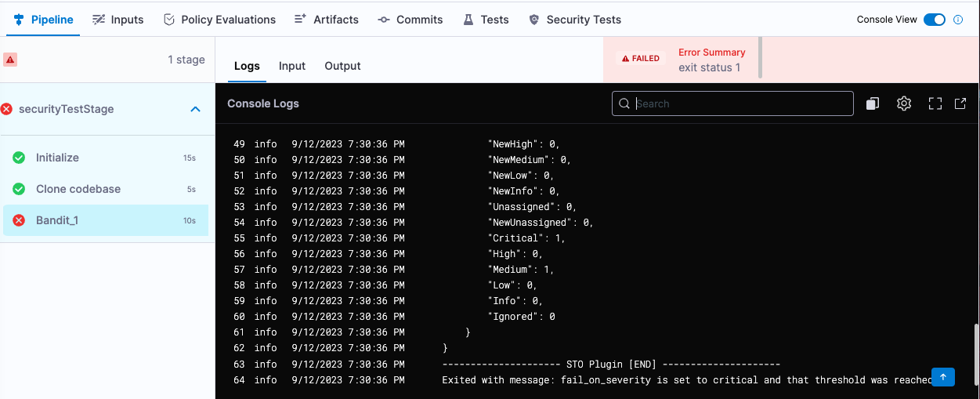Expand console logs to fullscreen
This screenshot has height=399, width=980.
point(935,103)
